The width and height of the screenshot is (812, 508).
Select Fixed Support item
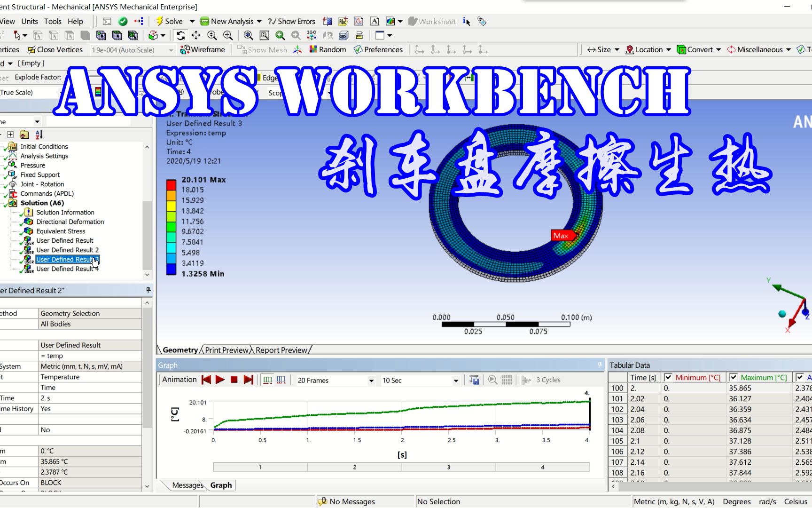pos(40,175)
